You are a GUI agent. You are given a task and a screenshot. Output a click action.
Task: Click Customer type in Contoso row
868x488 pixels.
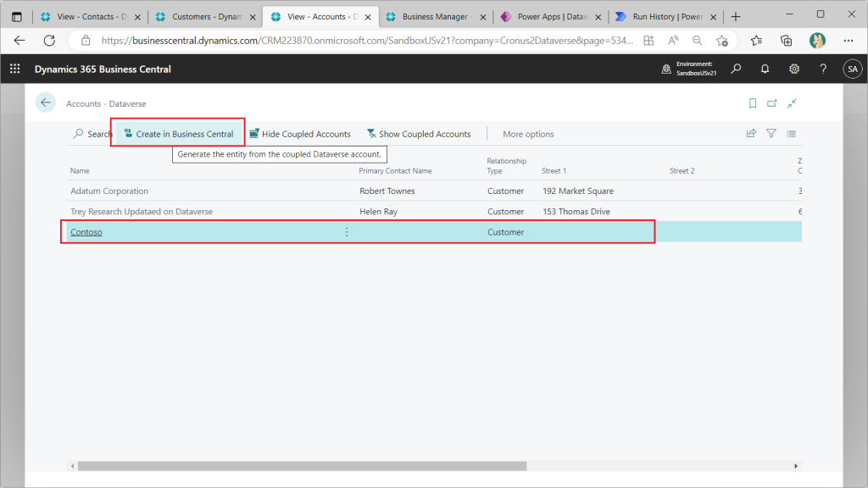point(505,232)
